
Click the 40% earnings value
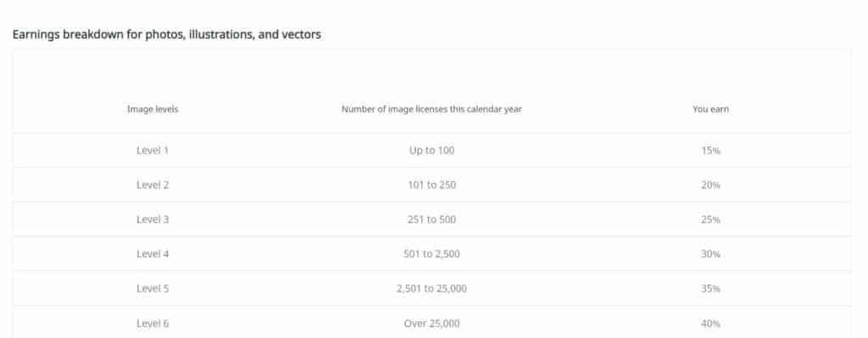(x=710, y=324)
